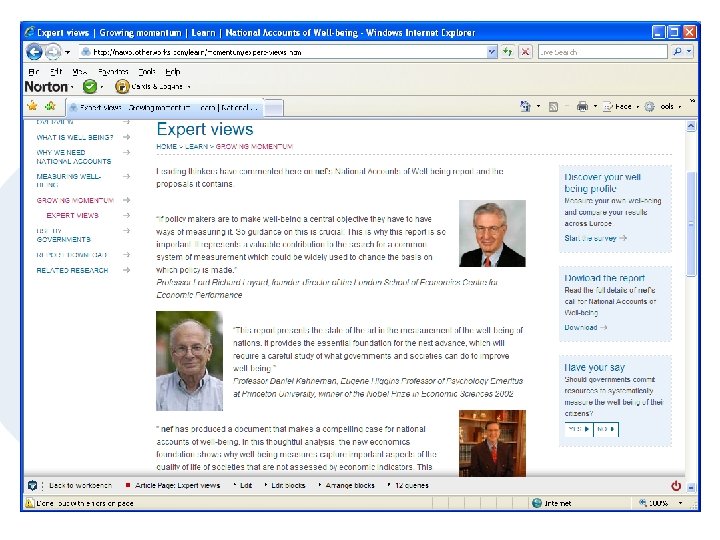The height and width of the screenshot is (540, 720).
Task: Click the Home breadcrumb link
Action: pos(166,146)
